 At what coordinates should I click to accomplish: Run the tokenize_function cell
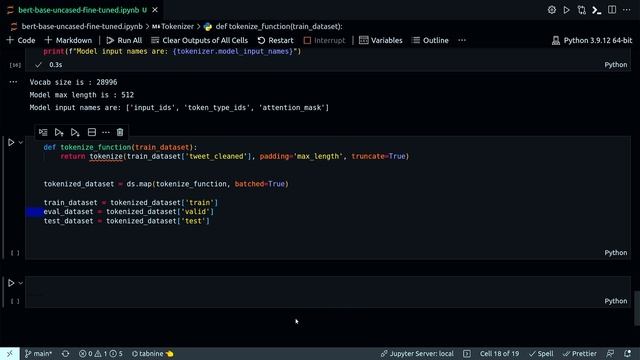11,142
